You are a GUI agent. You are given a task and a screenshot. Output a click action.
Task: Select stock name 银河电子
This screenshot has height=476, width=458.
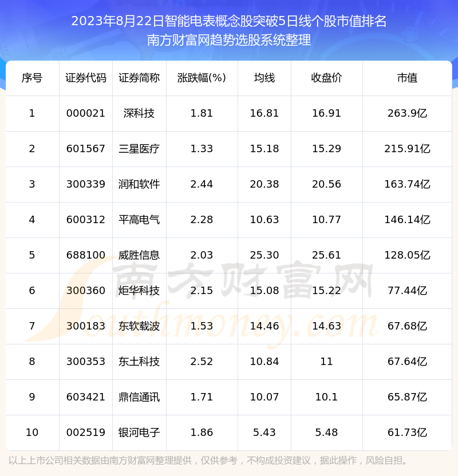click(139, 433)
